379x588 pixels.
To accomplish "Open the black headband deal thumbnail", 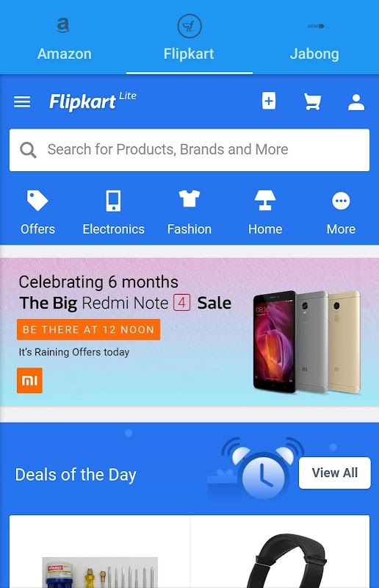I will (280, 551).
